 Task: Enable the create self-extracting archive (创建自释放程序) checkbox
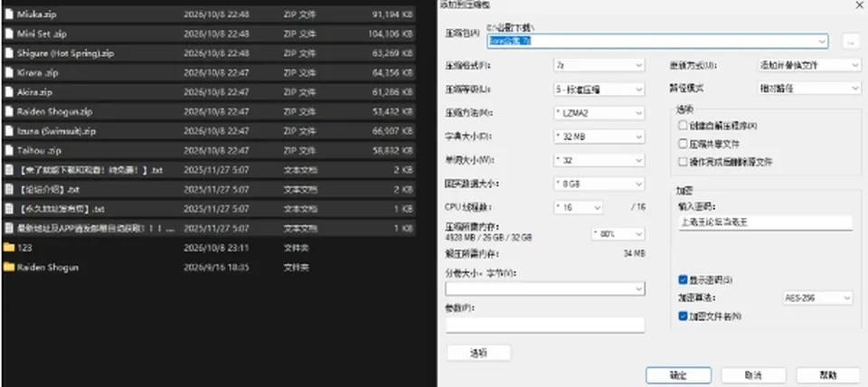click(x=683, y=126)
